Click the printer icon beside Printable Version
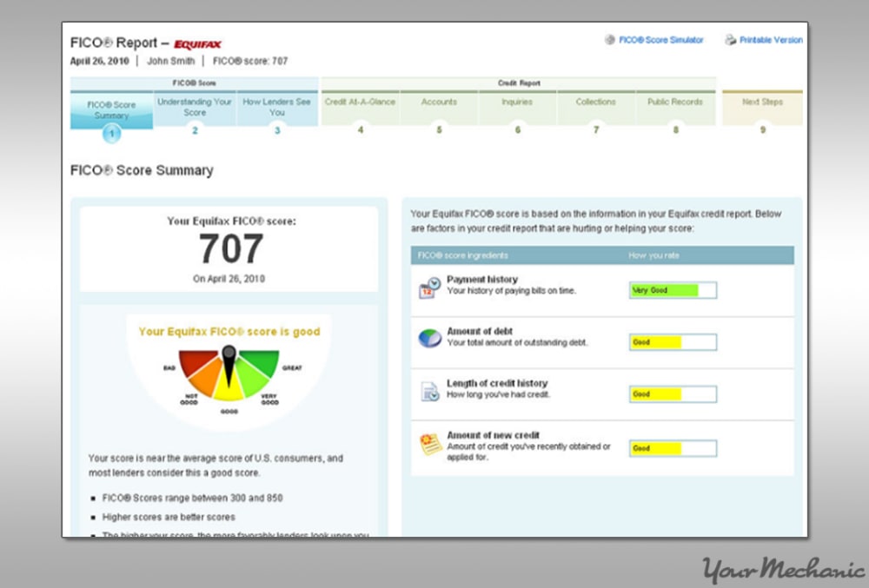869x588 pixels. pyautogui.click(x=731, y=40)
